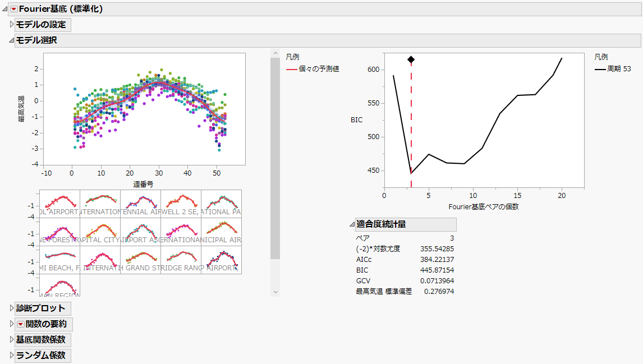Select the thumbnail labeled NTERNATION with green points
This screenshot has height=364, width=643.
tap(100, 204)
